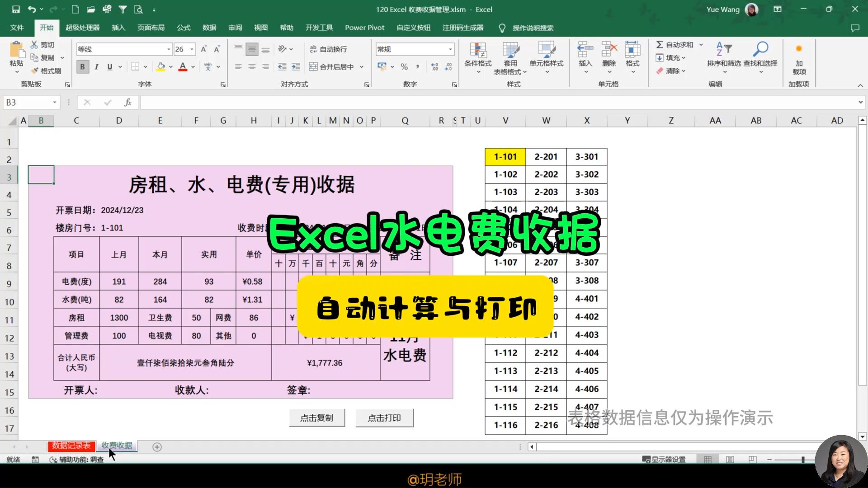Click the Clear (清除) button
The height and width of the screenshot is (488, 868).
point(671,71)
